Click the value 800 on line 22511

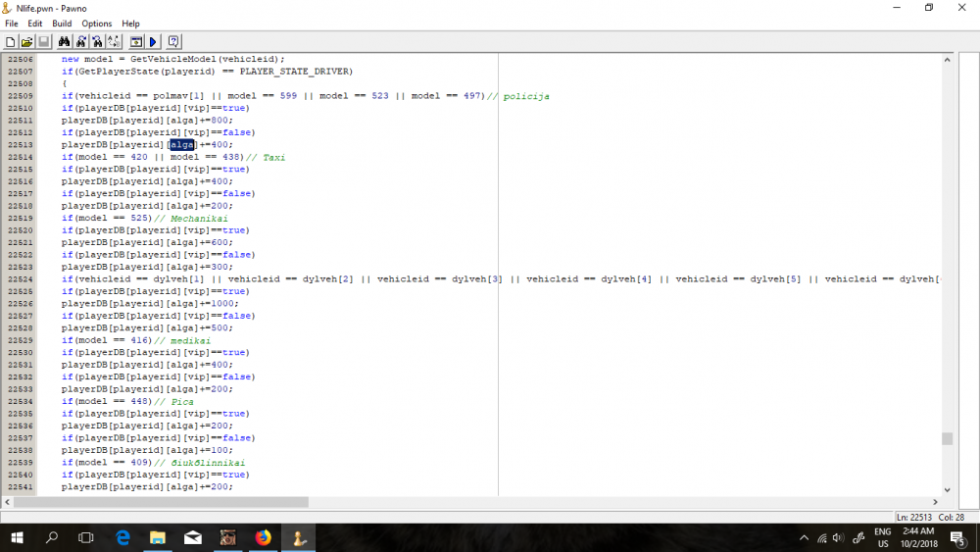point(220,120)
